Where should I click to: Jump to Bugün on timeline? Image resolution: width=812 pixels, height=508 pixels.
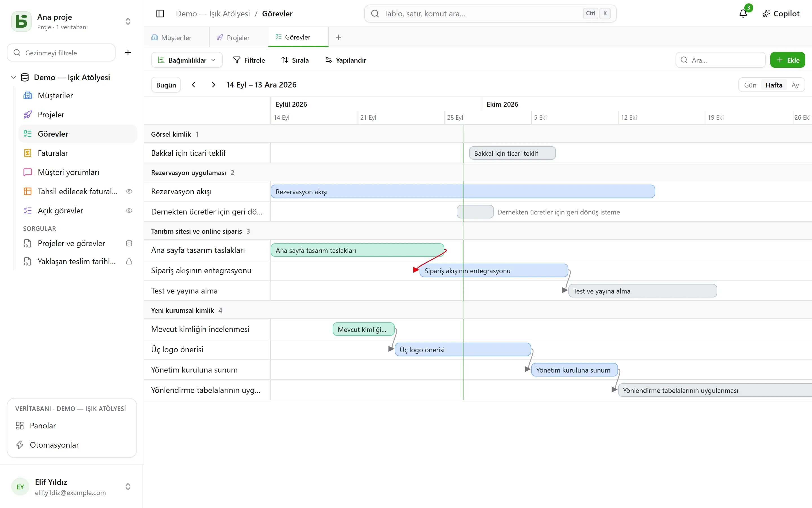166,85
